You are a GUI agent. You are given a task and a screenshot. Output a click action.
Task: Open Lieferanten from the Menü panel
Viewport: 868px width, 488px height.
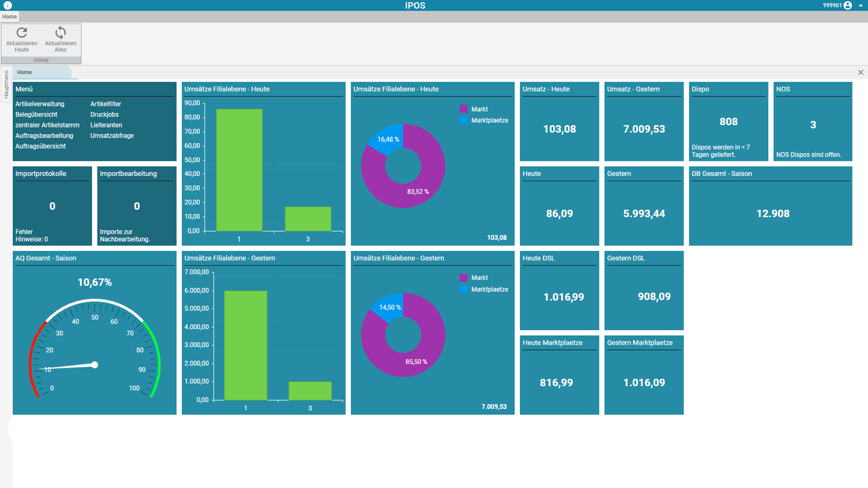pos(106,125)
